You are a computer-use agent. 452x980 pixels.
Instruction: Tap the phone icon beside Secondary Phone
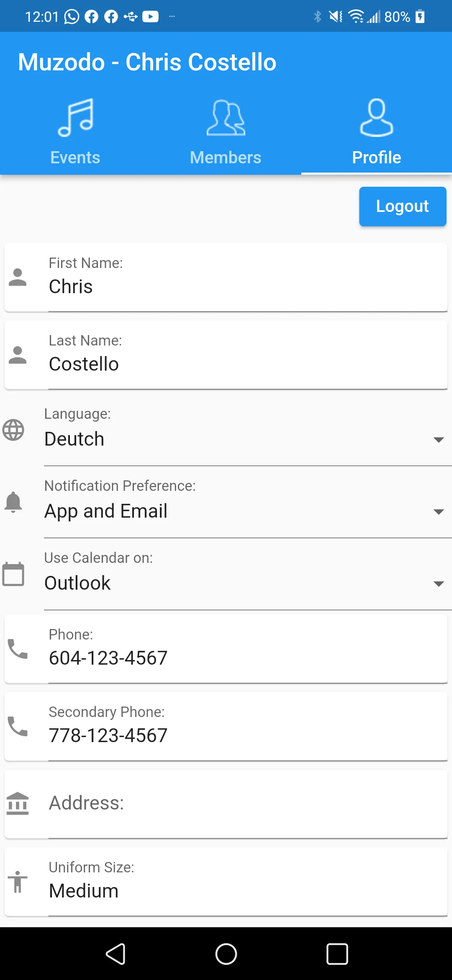[x=18, y=726]
